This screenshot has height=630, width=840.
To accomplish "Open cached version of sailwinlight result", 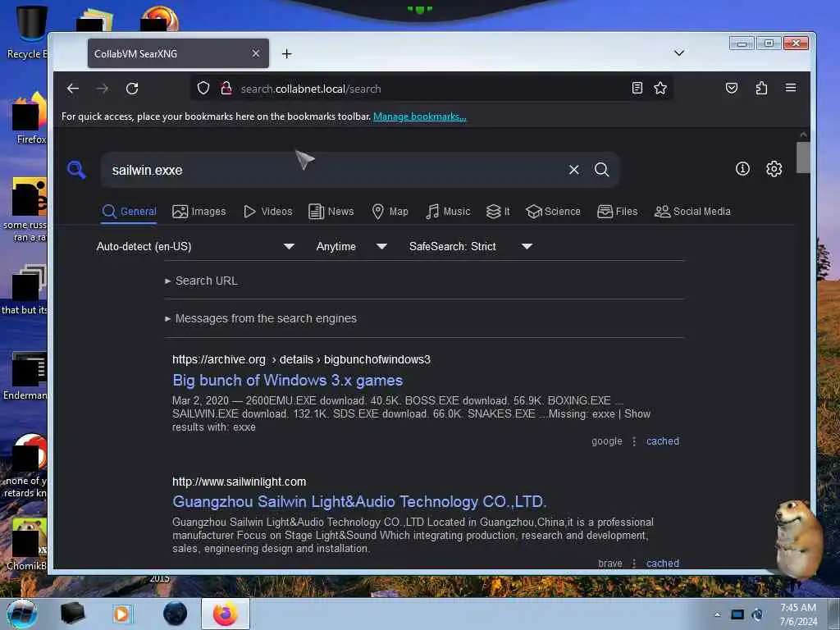I will (x=663, y=563).
